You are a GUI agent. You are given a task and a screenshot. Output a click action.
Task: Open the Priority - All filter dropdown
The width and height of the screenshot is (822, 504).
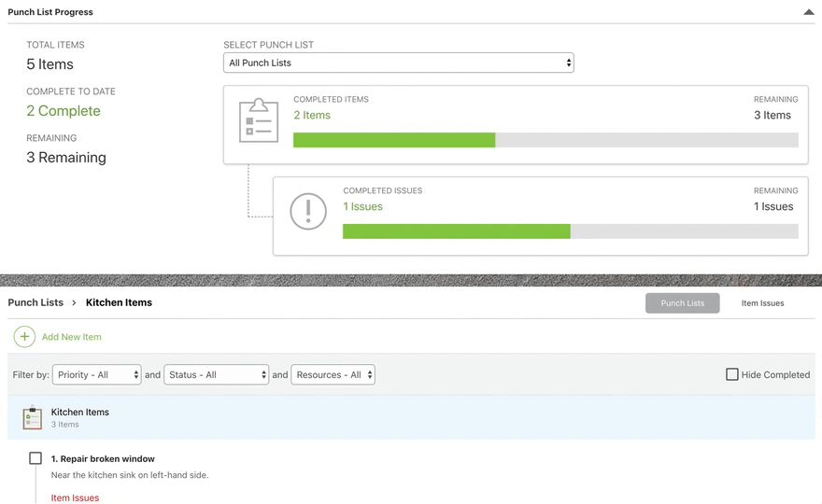pos(96,374)
